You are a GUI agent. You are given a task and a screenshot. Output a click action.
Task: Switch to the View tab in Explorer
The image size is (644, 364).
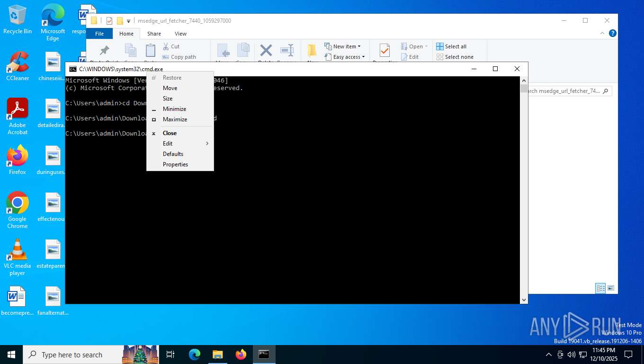180,34
